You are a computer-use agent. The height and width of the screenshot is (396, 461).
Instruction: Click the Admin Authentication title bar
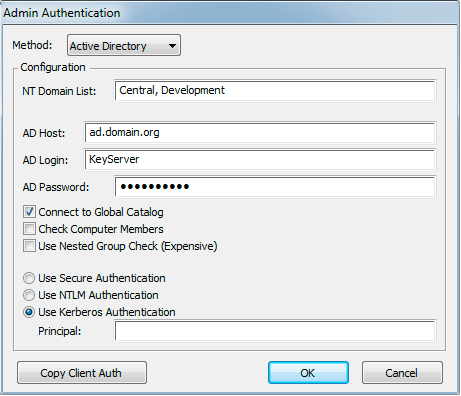point(230,13)
